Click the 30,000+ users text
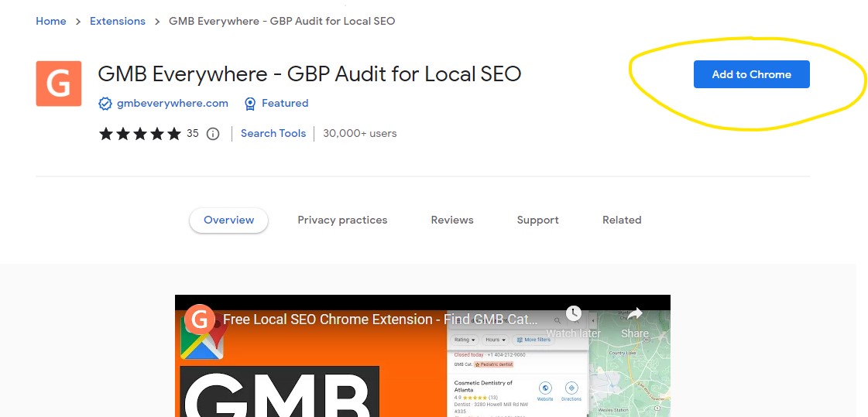868x417 pixels. pyautogui.click(x=360, y=133)
